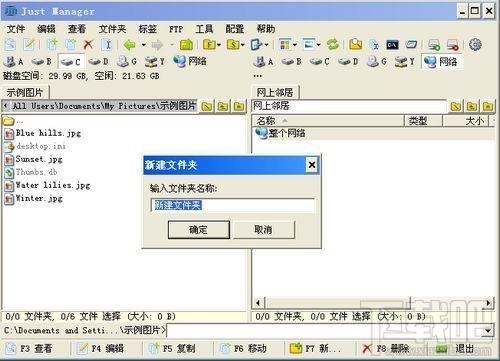Select drive B in the right panel
Viewport: 500px width, 361px height.
pos(292,62)
